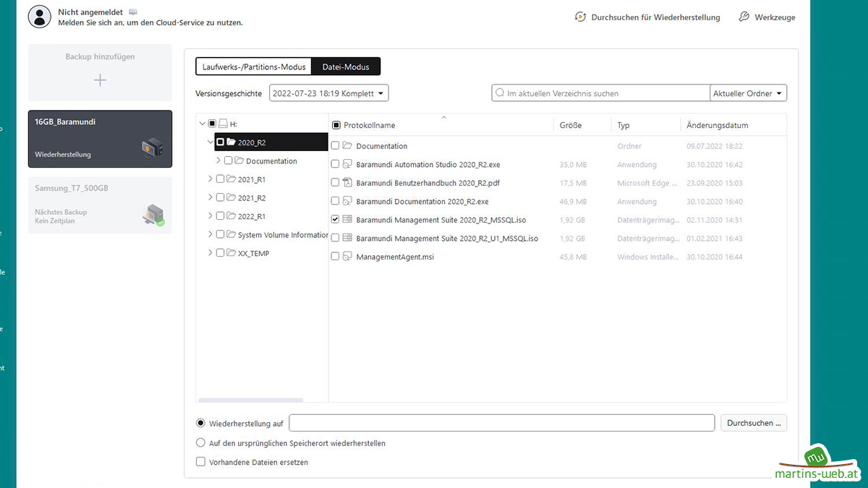
Task: Click the 16GB_Baramundi backup device icon
Action: pyautogui.click(x=153, y=148)
